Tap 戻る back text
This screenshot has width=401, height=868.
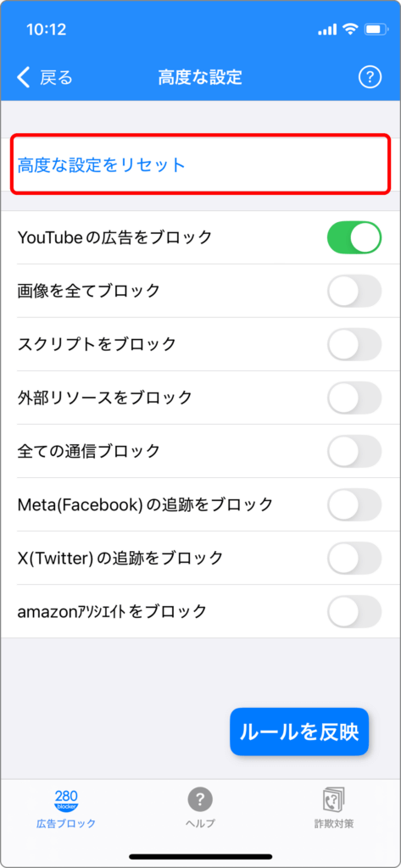click(56, 77)
